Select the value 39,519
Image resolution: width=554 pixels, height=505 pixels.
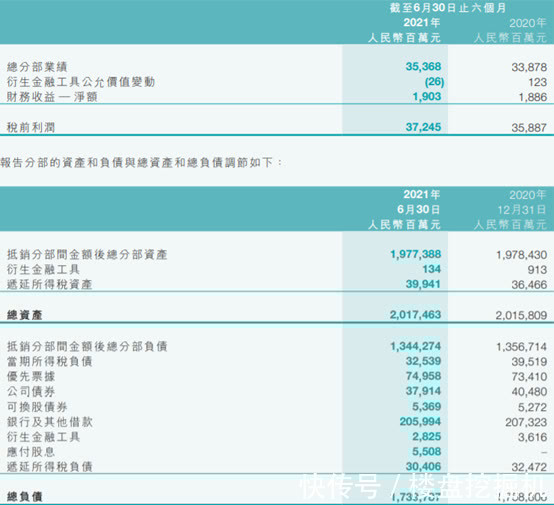click(x=529, y=362)
